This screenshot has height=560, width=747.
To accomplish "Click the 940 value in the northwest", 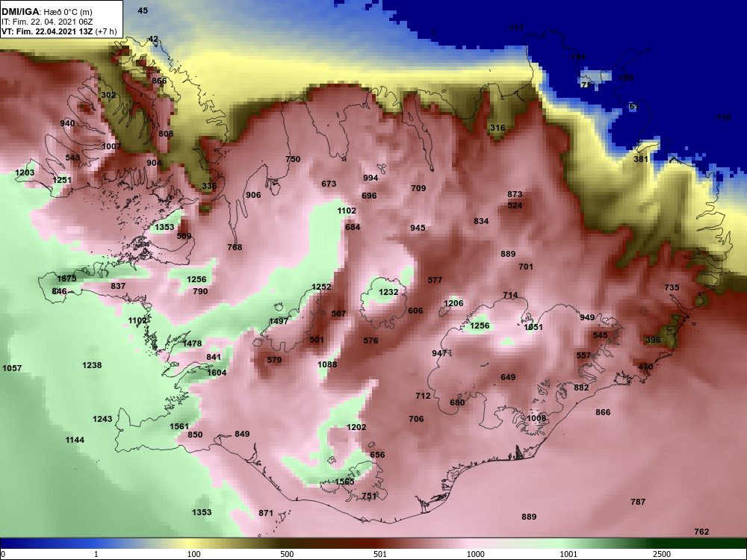I will point(67,123).
